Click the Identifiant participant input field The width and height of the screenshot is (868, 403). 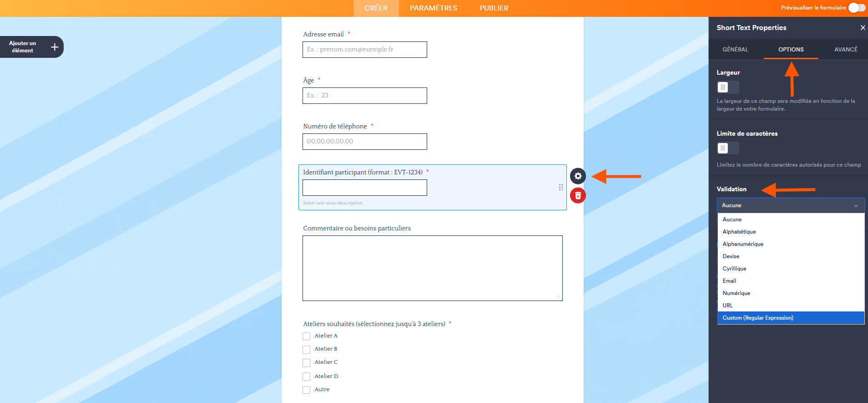click(365, 188)
